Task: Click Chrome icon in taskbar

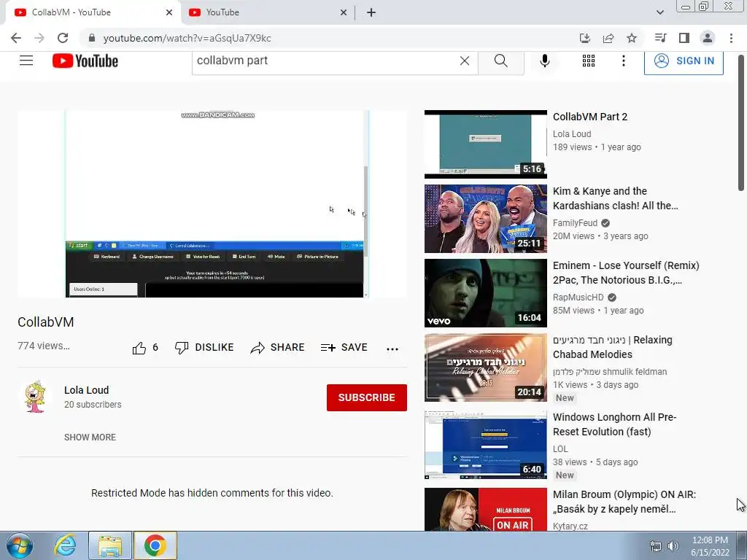Action: [x=155, y=545]
